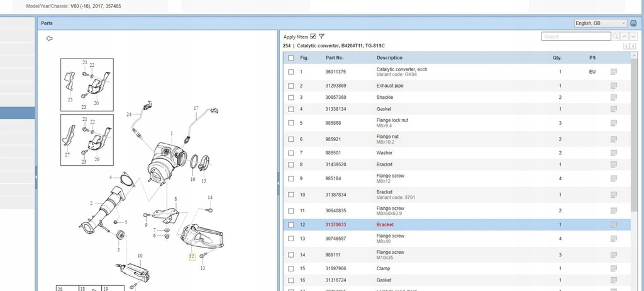Open note icon for Bracket 31387834 row
The image size is (644, 291).
point(614,195)
